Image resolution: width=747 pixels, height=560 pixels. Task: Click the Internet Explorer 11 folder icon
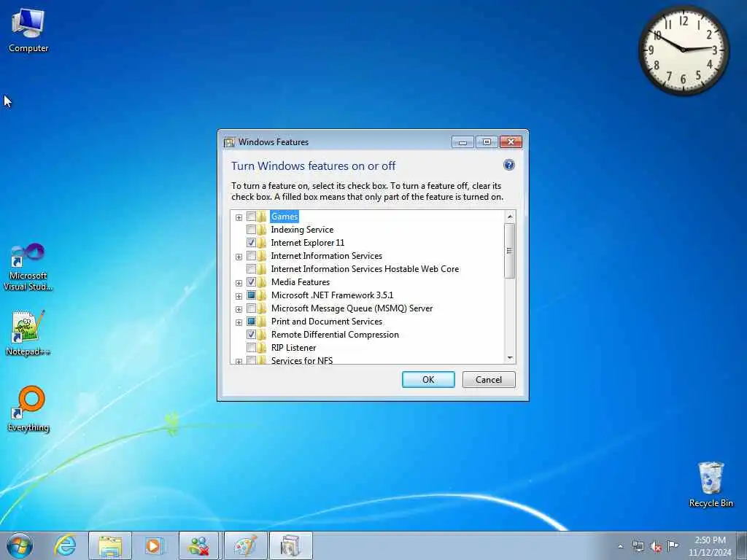pyautogui.click(x=262, y=243)
